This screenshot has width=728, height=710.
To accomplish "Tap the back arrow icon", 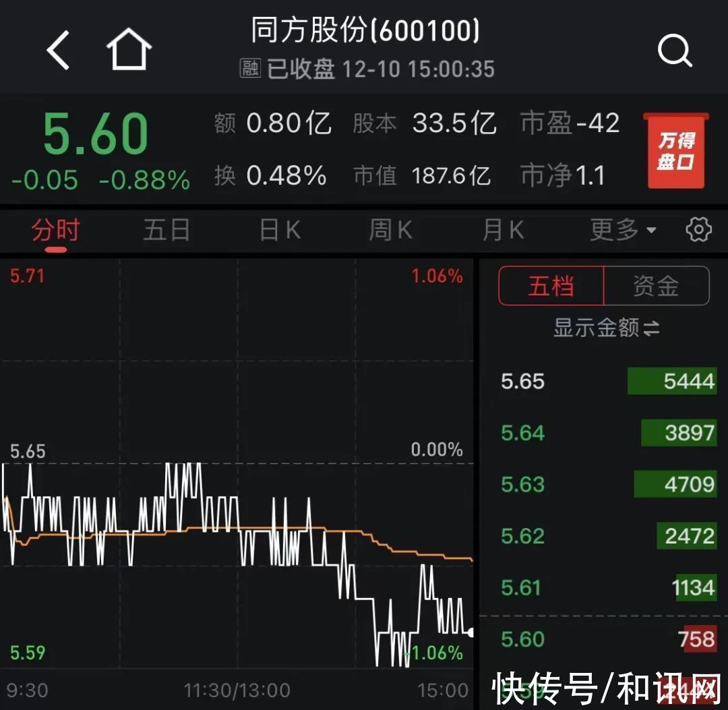I will [x=59, y=50].
